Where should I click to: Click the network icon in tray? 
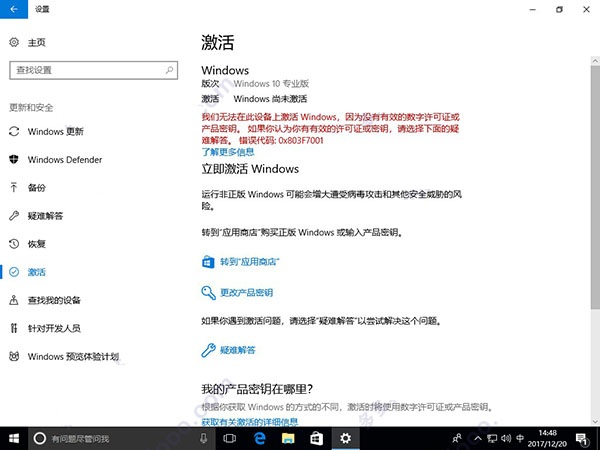click(x=492, y=439)
